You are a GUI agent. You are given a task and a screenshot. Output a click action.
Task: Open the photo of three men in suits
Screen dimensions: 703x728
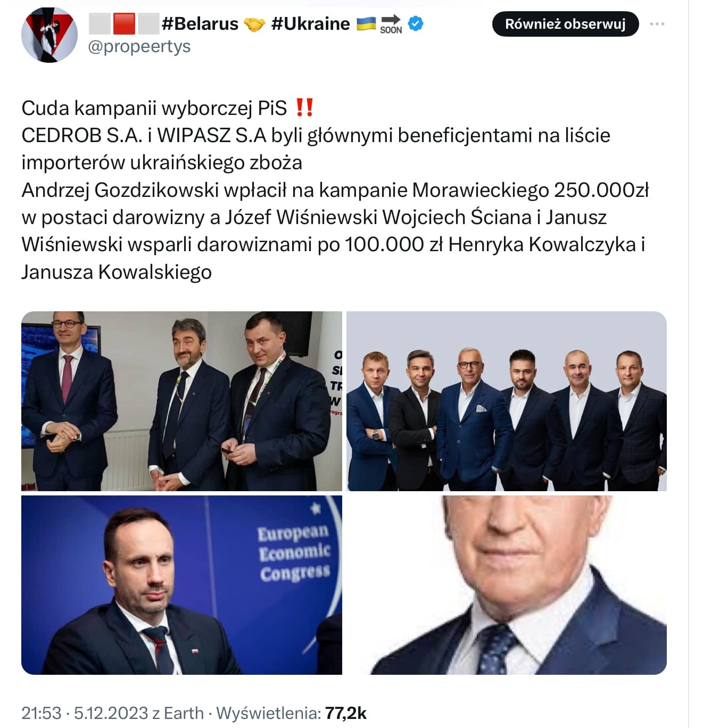(181, 401)
